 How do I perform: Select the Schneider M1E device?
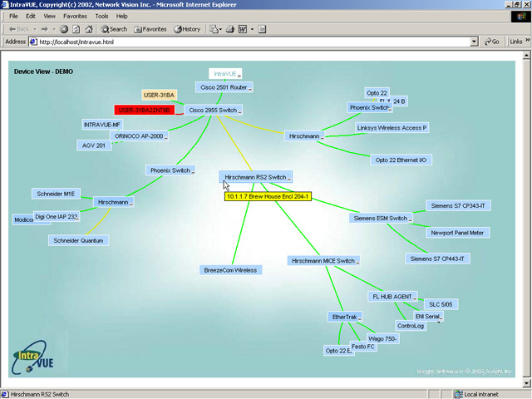[56, 194]
